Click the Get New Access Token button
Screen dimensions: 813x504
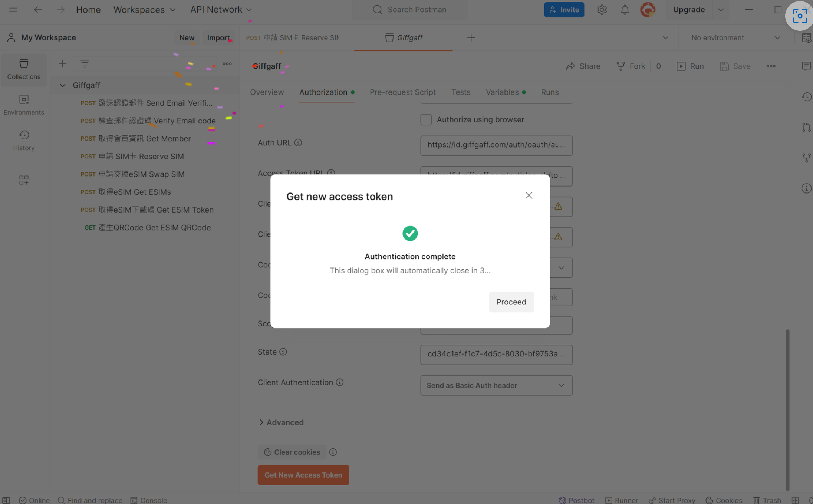point(303,475)
